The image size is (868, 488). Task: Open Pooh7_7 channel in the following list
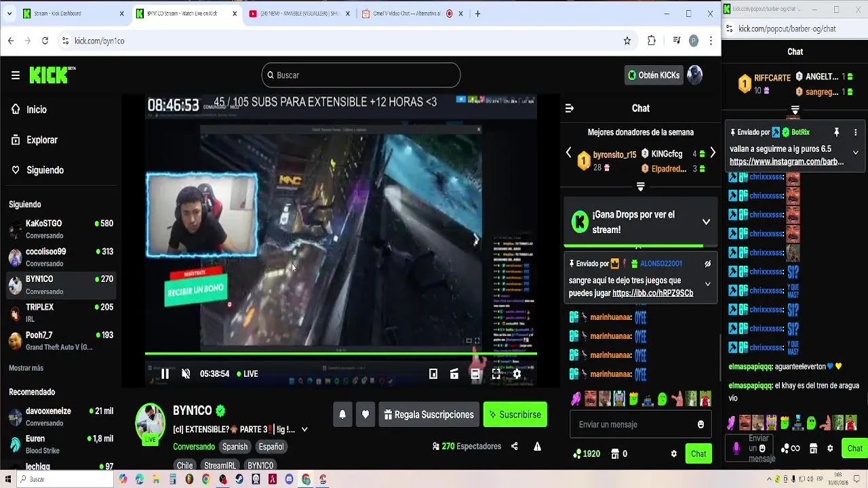[x=61, y=341]
